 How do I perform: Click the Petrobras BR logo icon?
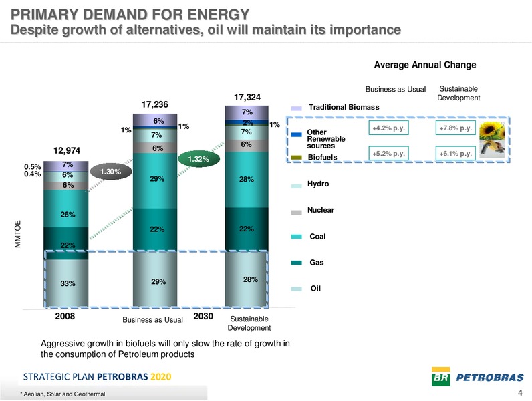[x=440, y=376]
